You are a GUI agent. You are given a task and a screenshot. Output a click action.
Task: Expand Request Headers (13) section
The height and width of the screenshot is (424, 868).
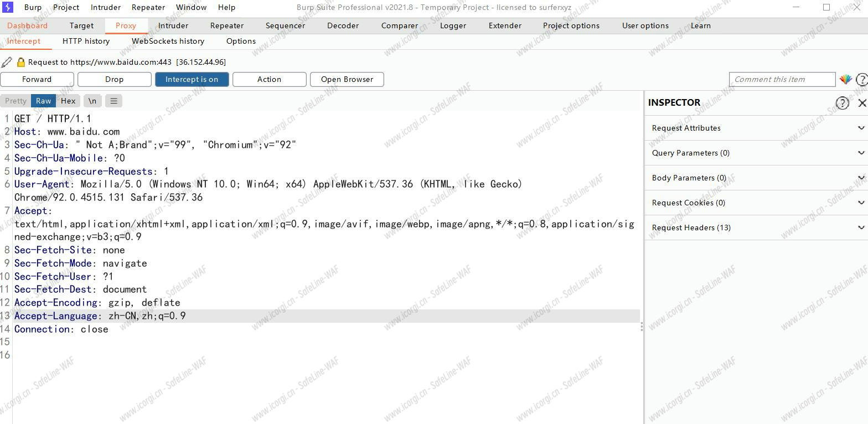(756, 227)
